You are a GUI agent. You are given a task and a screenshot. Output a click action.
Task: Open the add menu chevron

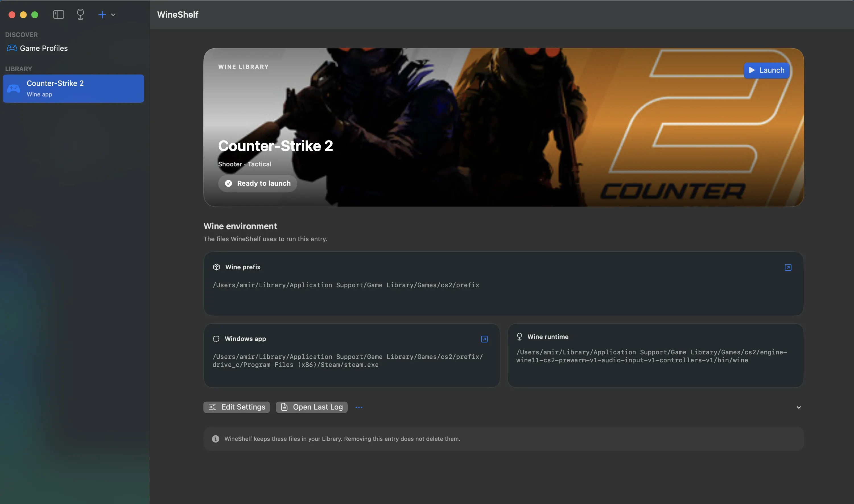tap(114, 15)
